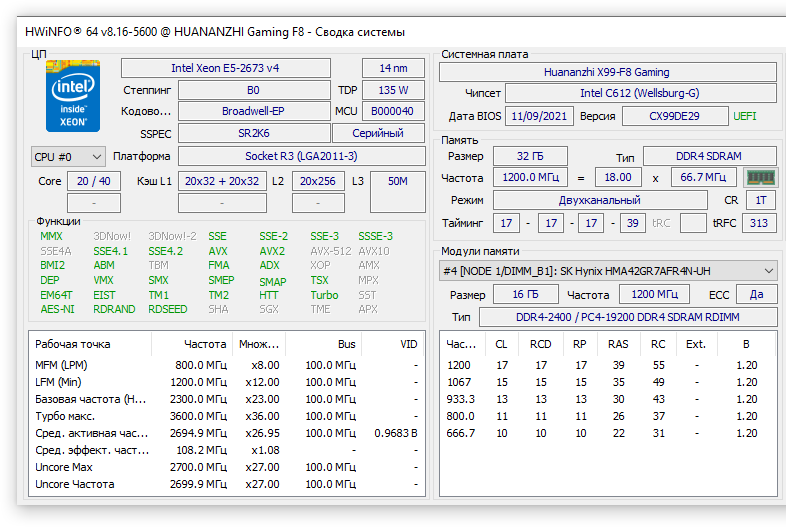Select the 933.3 memory timing row
The height and width of the screenshot is (527, 786).
coord(608,399)
